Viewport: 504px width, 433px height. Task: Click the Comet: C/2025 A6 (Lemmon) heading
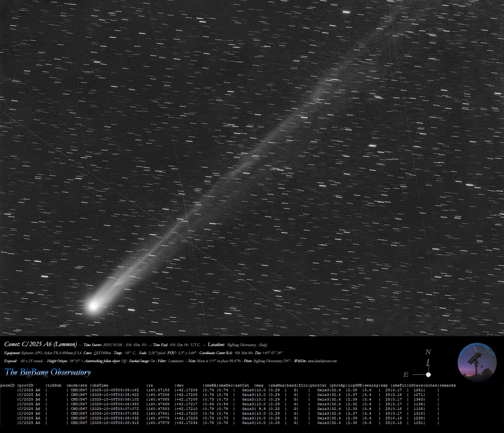tap(40, 344)
